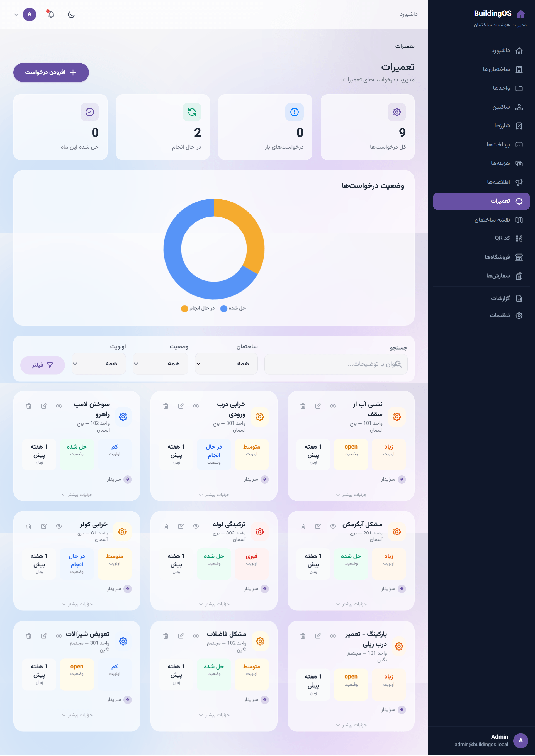535x756 pixels.
Task: Open شارژها sidebar item
Action: [481, 126]
